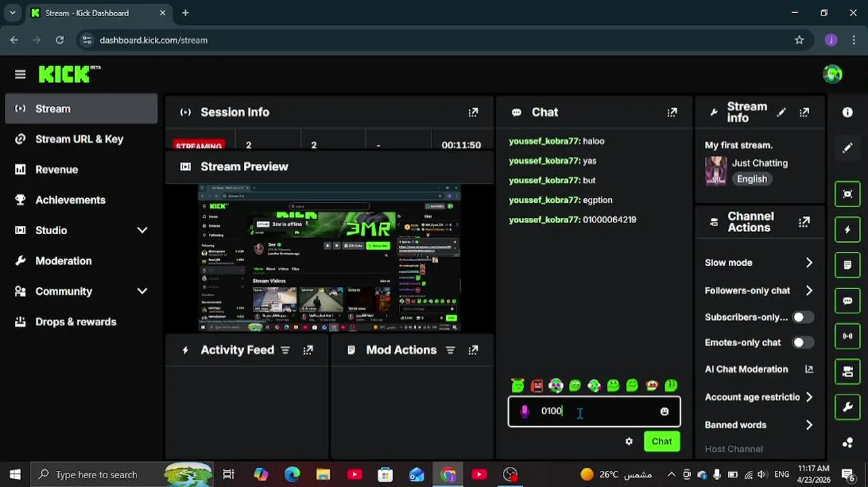
Task: Open Drops & rewards page
Action: 81,321
